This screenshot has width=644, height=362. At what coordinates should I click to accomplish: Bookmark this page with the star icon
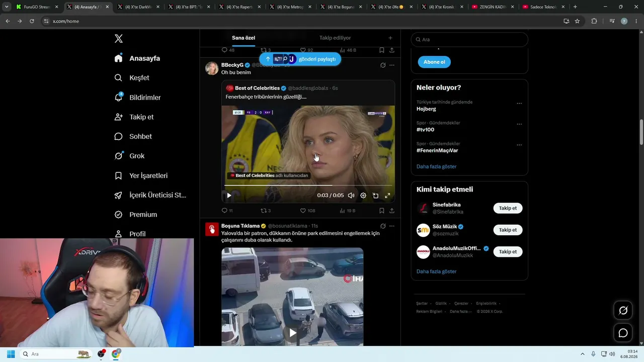pyautogui.click(x=577, y=21)
